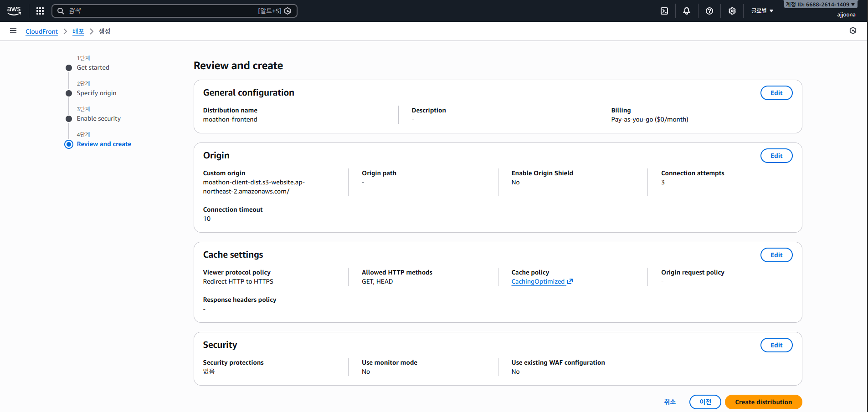Viewport: 868px width, 412px height.
Task: Expand the account ID dropdown
Action: (x=820, y=5)
